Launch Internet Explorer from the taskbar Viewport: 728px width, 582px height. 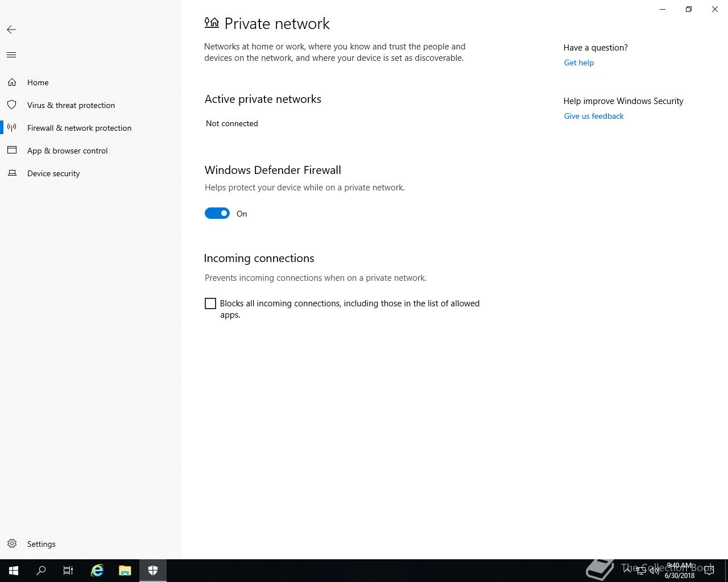tap(97, 571)
